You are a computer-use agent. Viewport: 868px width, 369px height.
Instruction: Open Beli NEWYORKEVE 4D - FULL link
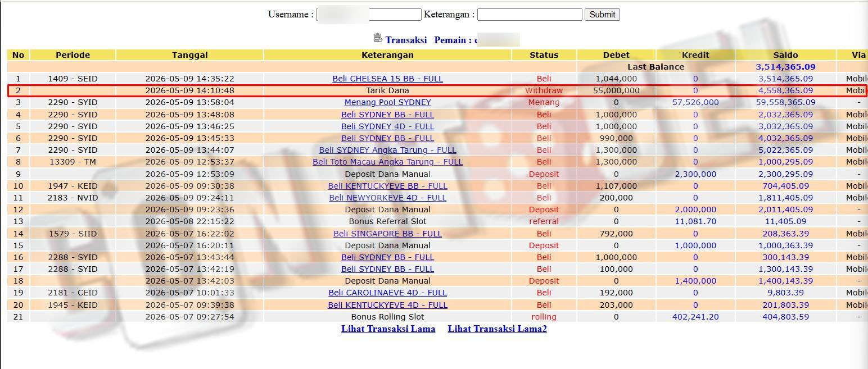387,198
